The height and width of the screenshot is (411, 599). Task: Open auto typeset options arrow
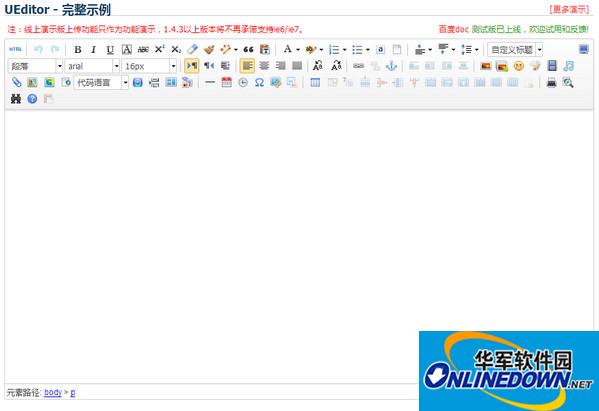pyautogui.click(x=236, y=50)
